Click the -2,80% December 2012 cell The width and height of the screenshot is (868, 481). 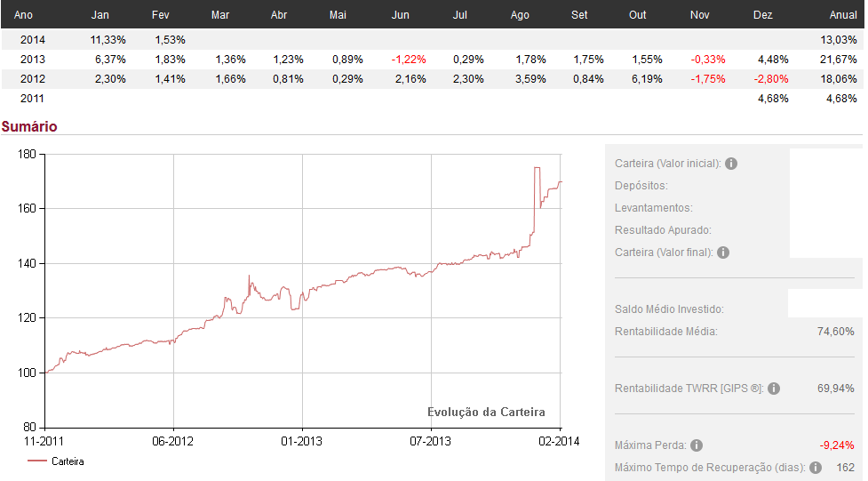[763, 79]
